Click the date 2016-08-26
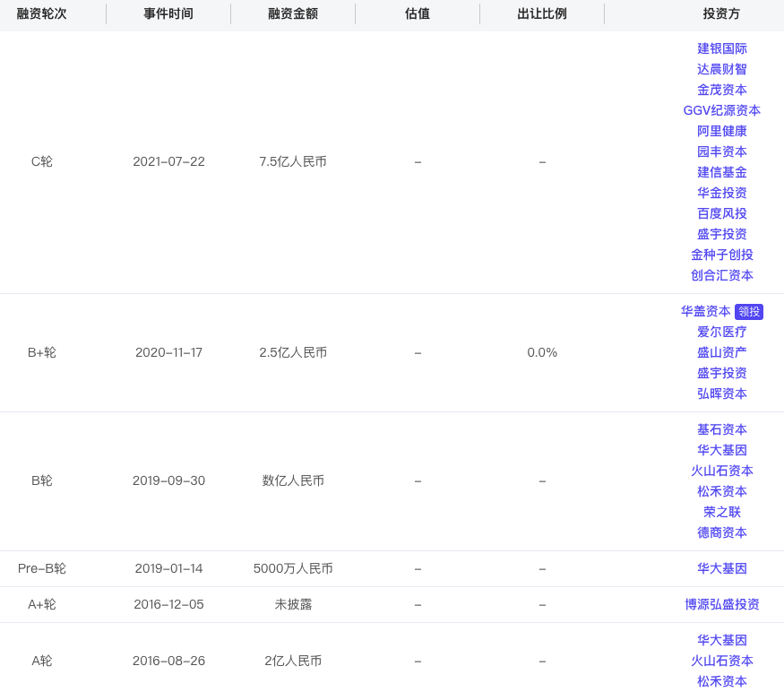The width and height of the screenshot is (784, 692). (168, 661)
